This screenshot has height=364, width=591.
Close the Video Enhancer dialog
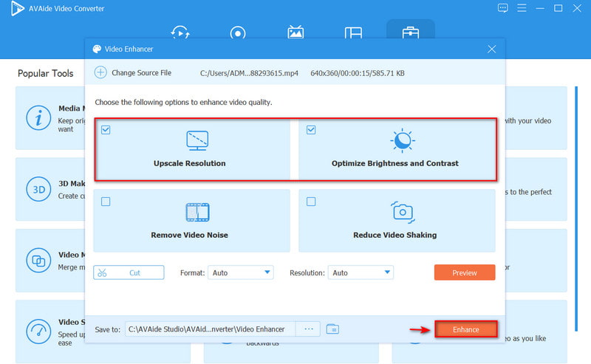pyautogui.click(x=491, y=49)
